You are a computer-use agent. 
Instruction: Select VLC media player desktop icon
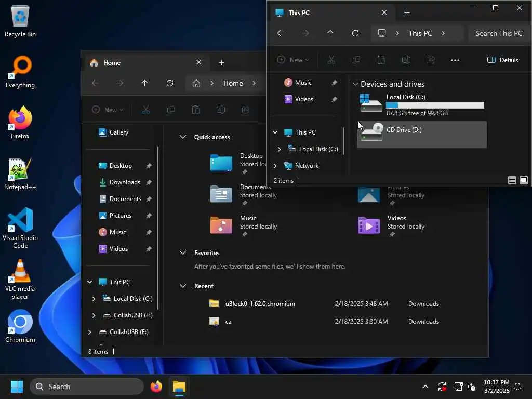[x=20, y=279]
